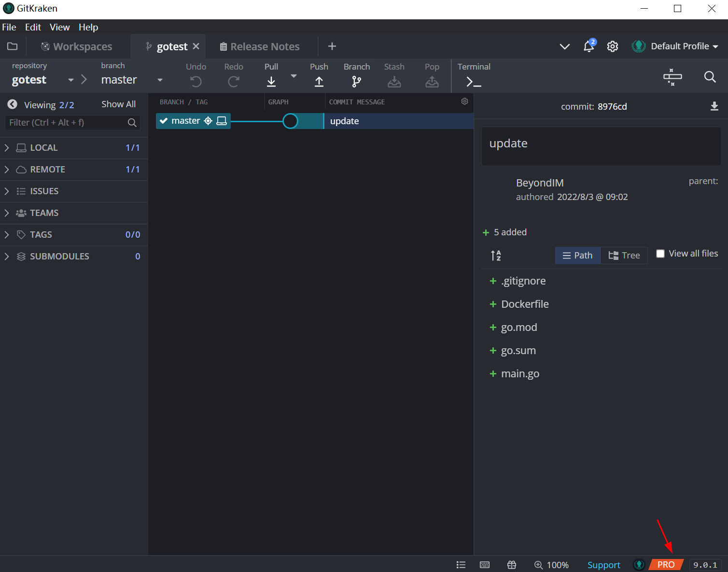Click the PRO badge
This screenshot has width=728, height=572.
[x=666, y=565]
